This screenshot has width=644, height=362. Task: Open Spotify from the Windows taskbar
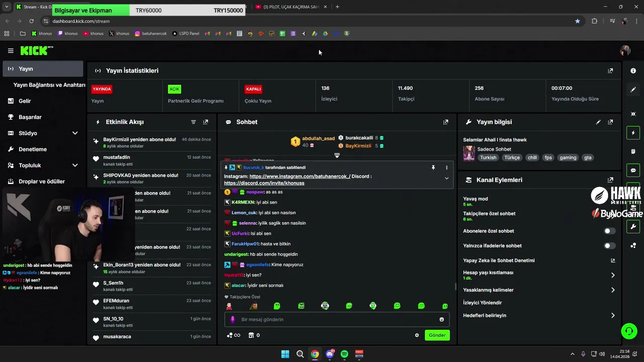(x=345, y=354)
